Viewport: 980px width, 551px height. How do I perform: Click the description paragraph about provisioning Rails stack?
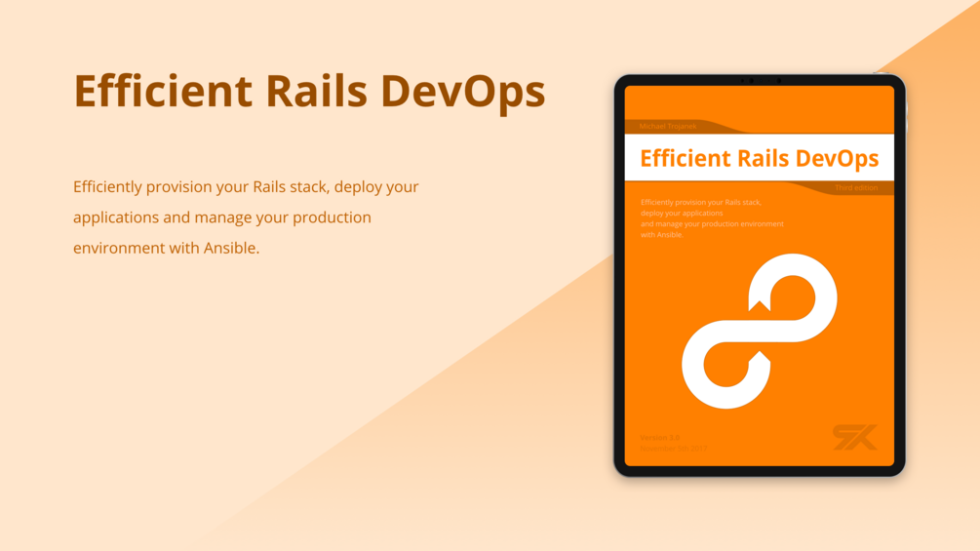pos(246,217)
